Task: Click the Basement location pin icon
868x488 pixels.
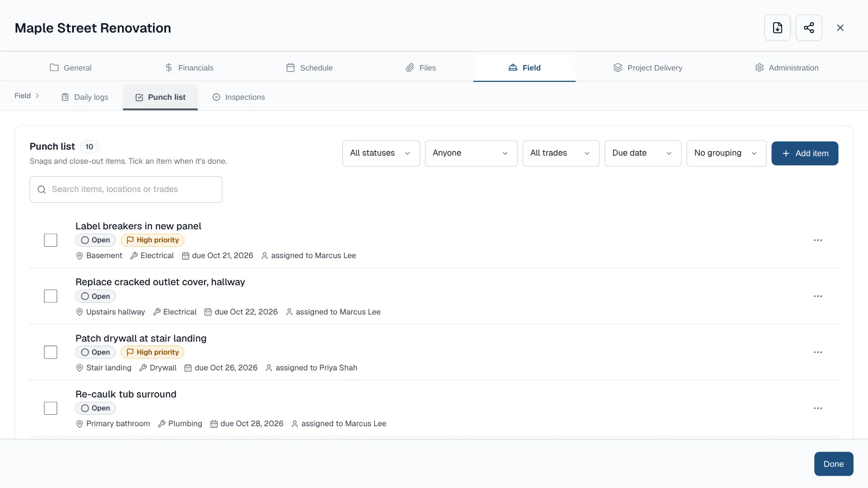Action: point(80,256)
